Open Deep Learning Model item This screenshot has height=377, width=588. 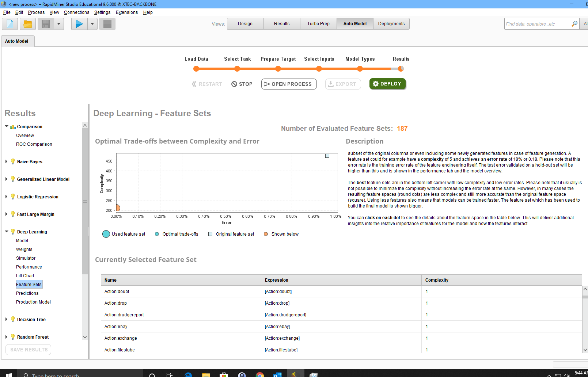22,241
